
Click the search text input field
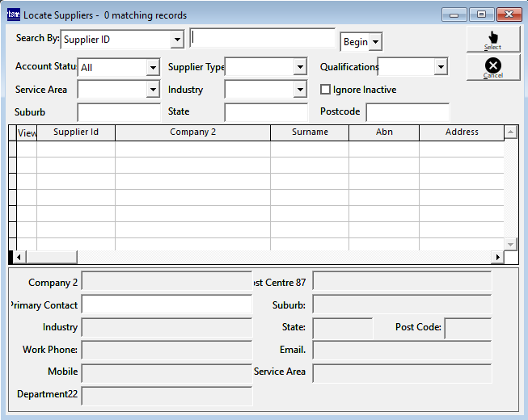(x=262, y=39)
